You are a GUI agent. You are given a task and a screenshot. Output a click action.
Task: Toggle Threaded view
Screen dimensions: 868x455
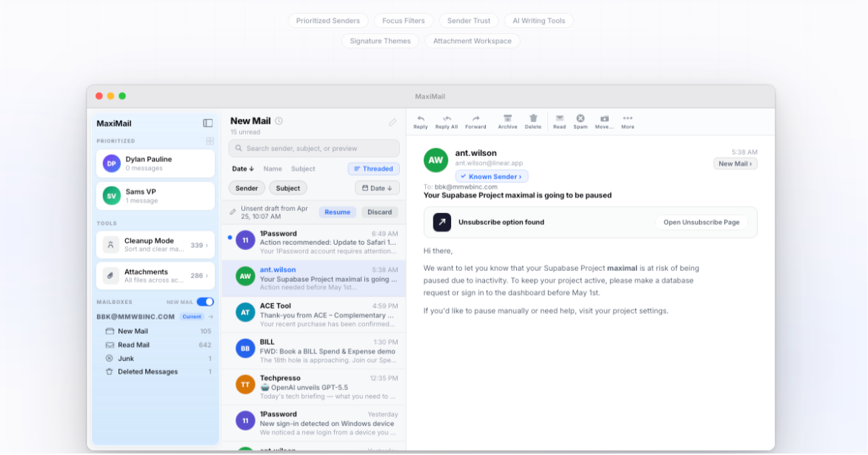click(374, 169)
